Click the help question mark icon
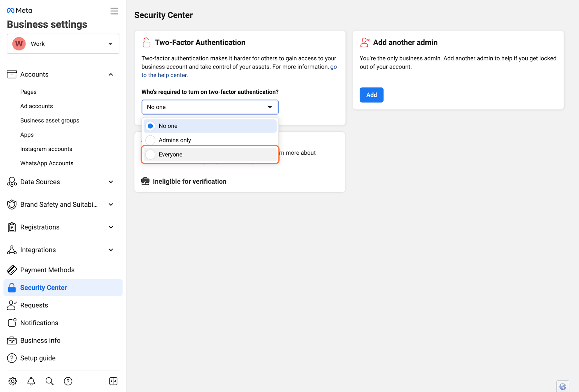Viewport: 579px width, 392px height. pos(68,381)
